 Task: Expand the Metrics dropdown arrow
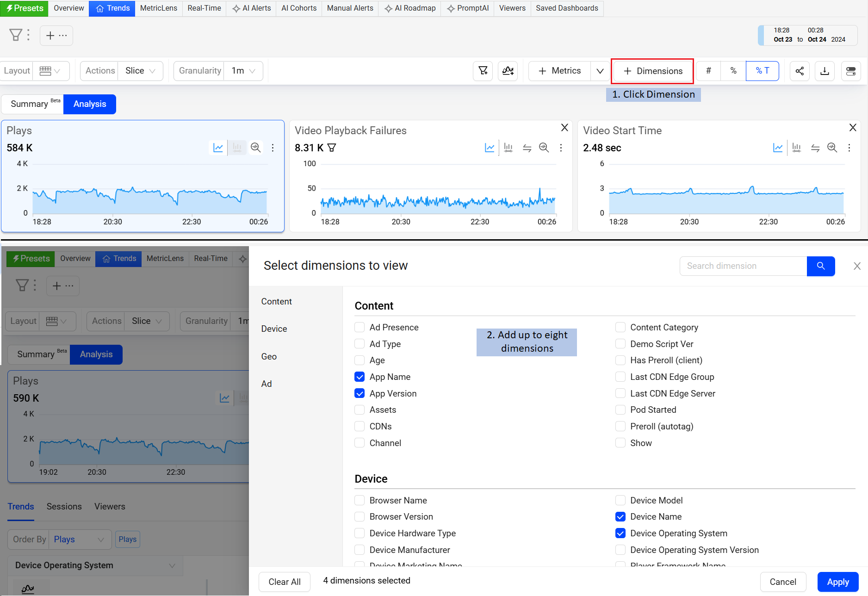point(600,71)
